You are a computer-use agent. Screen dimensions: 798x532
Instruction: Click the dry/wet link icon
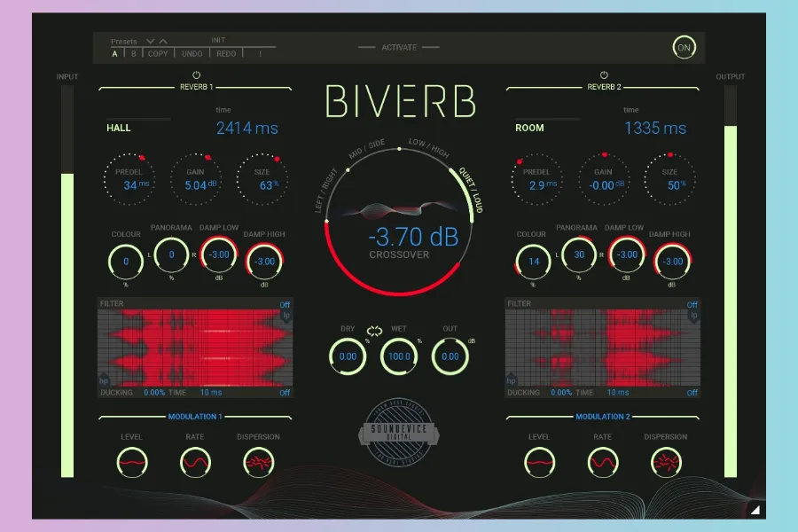click(x=373, y=331)
